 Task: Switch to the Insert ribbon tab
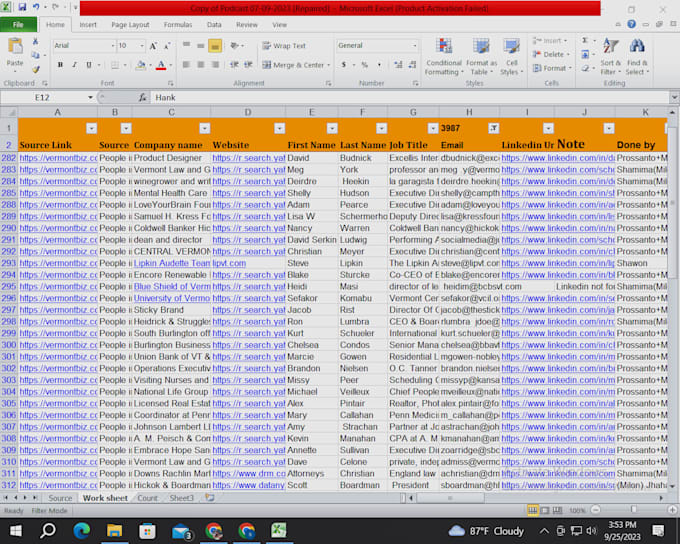(x=88, y=25)
